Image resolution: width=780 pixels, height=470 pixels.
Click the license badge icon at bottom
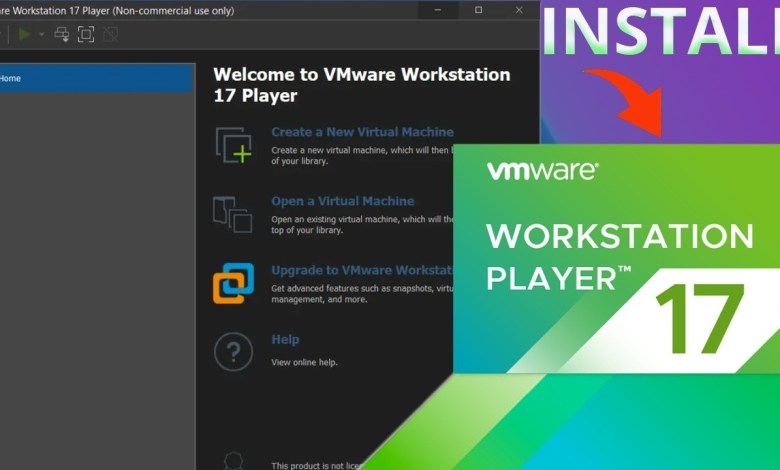[233, 461]
